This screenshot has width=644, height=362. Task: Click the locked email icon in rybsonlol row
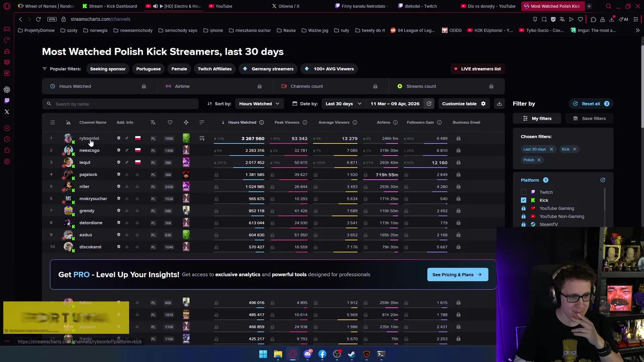(x=458, y=138)
